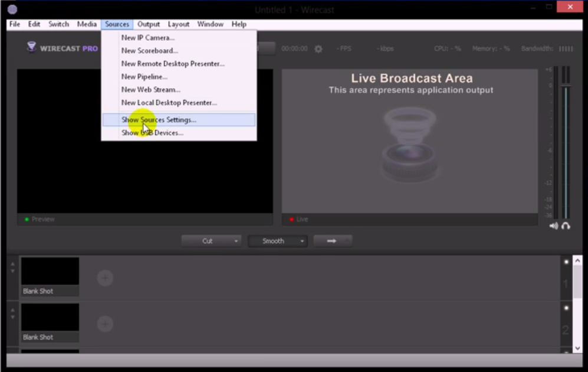This screenshot has width=588, height=372.
Task: Select New Local Desktop Presenter
Action: [x=179, y=103]
